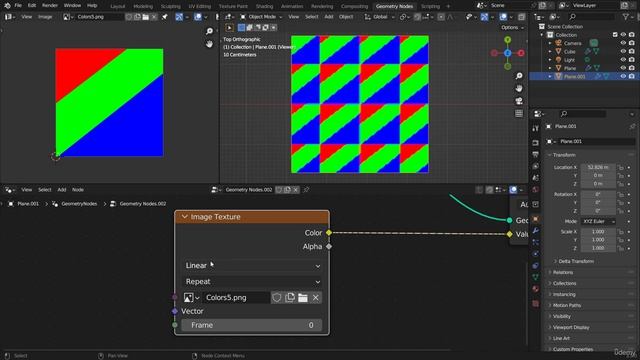This screenshot has height=360, width=640.
Task: Open the Object Mode dropdown
Action: [261, 17]
